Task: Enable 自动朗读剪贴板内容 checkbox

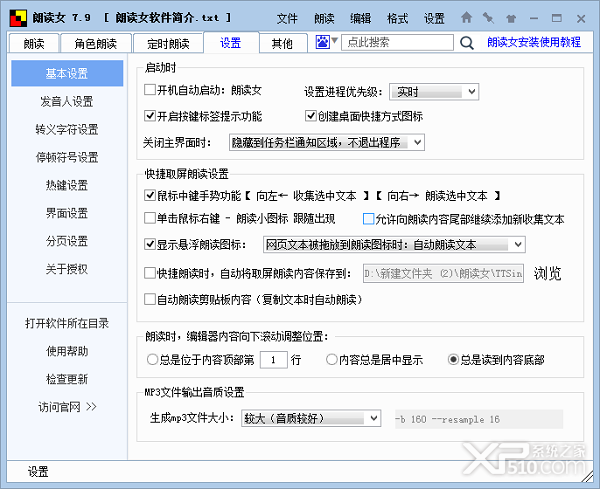Action: [x=150, y=299]
